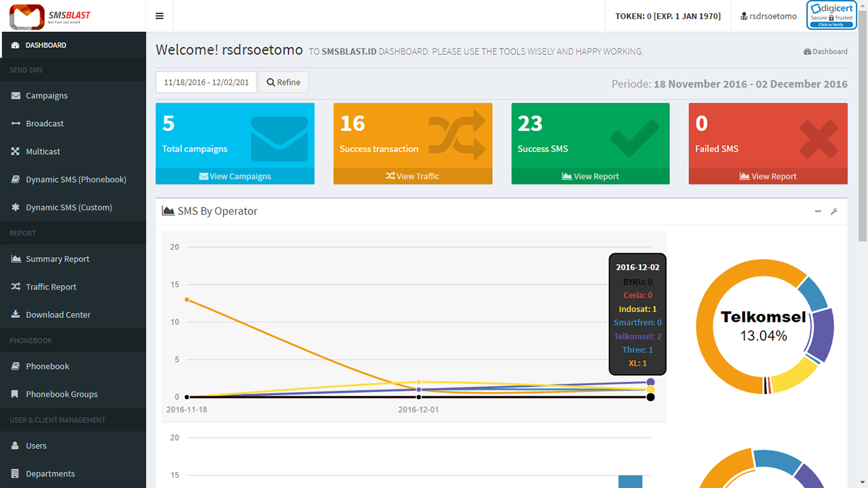Click the date range input field
Screen dimensions: 868x488
point(206,82)
